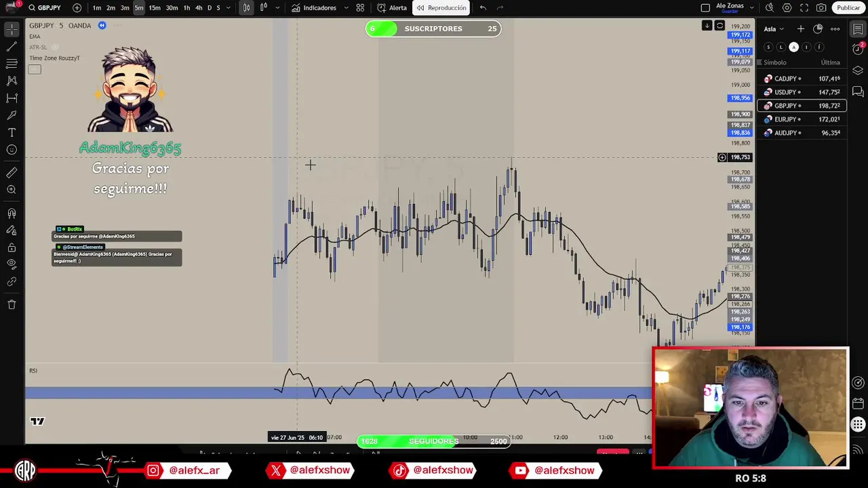The image size is (868, 488).
Task: Open the Fibonacci retracement tools
Action: [x=12, y=64]
